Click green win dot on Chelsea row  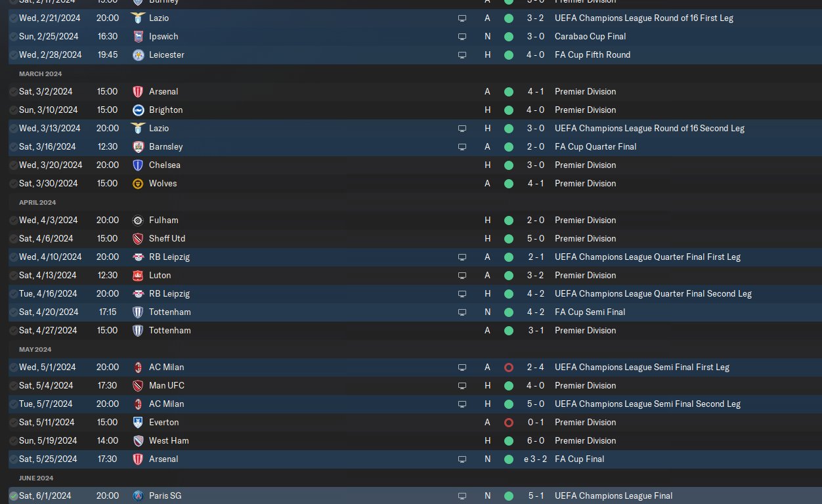pyautogui.click(x=508, y=165)
